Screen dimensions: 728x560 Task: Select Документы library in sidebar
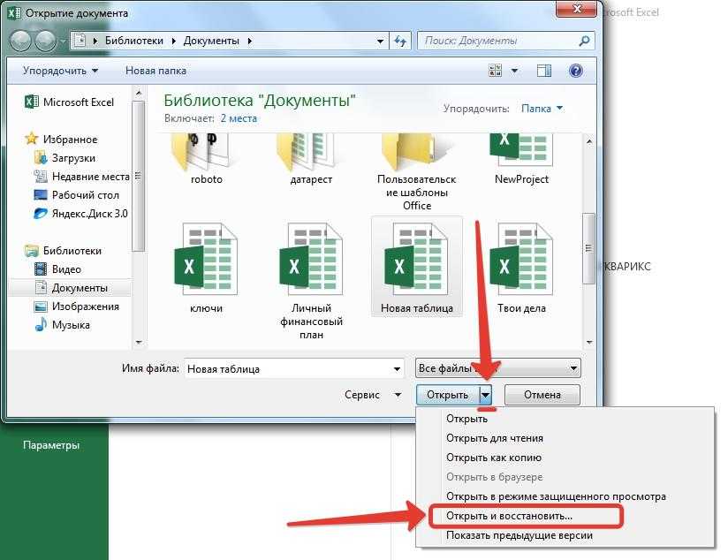[71, 288]
